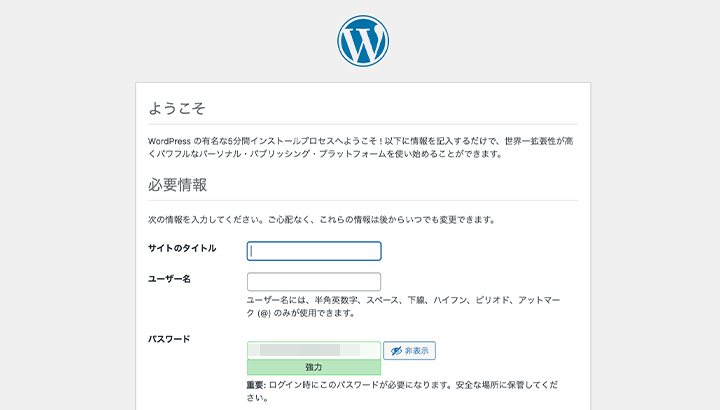
Task: Select the masked password input field
Action: (313, 350)
